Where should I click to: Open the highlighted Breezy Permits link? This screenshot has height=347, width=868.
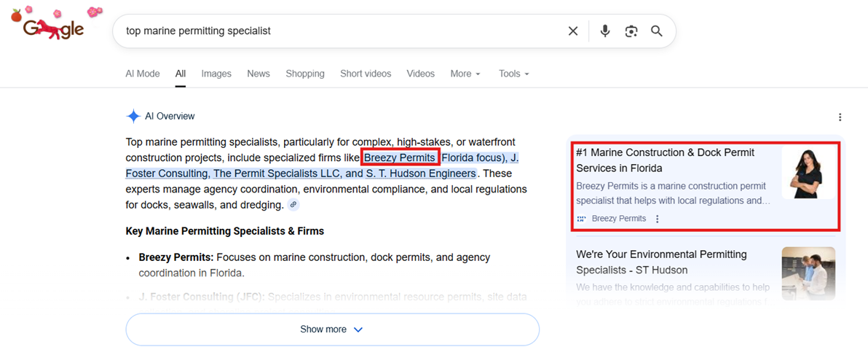click(x=400, y=157)
